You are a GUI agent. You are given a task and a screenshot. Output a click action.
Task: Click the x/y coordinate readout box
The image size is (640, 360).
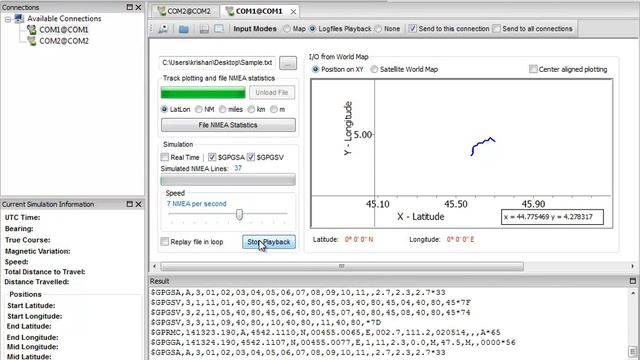pyautogui.click(x=552, y=217)
